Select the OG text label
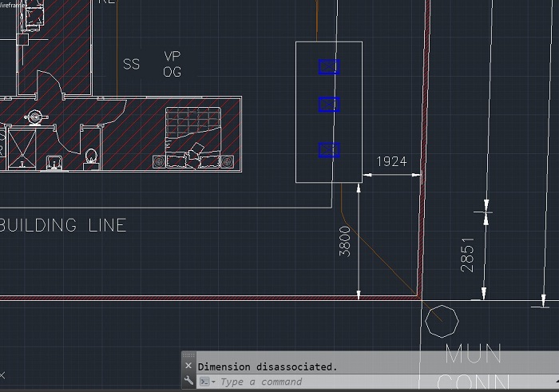 click(172, 72)
